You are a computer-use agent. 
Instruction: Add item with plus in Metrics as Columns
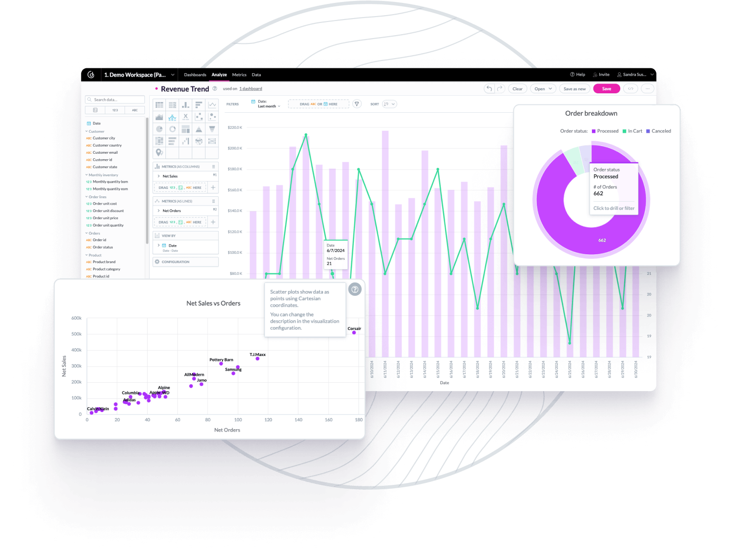click(213, 187)
